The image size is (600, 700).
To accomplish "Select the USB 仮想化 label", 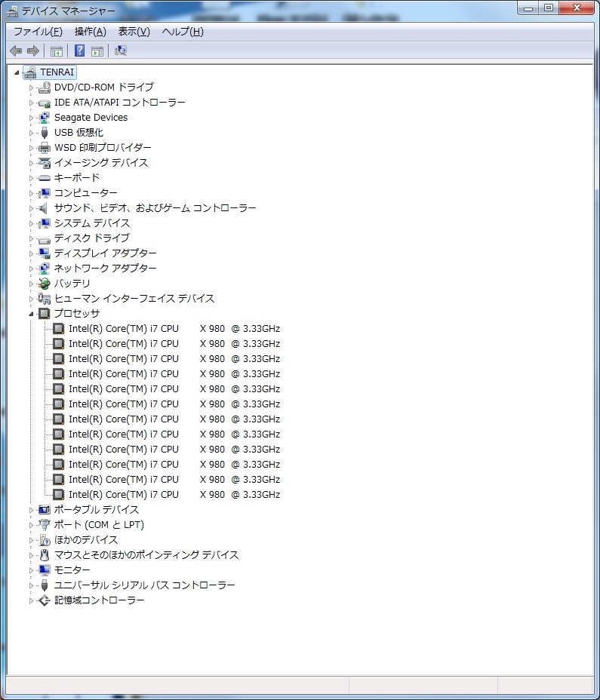I will pyautogui.click(x=78, y=133).
